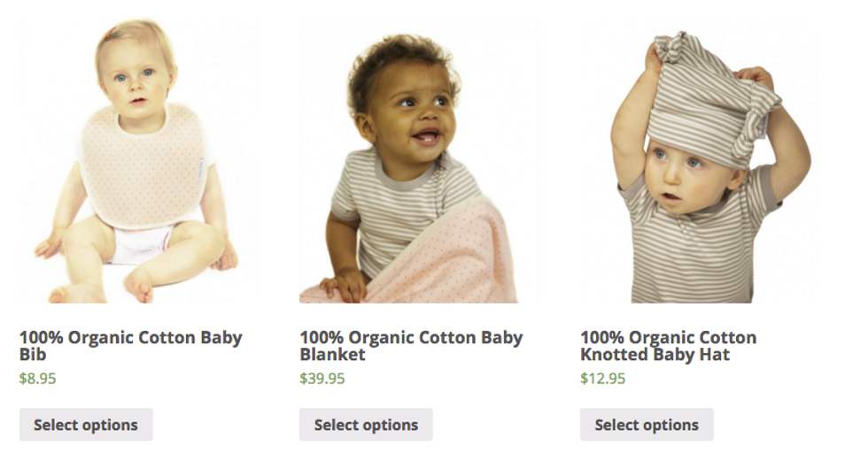Select options for the Baby Bib
This screenshot has height=469, width=868.
[x=86, y=425]
